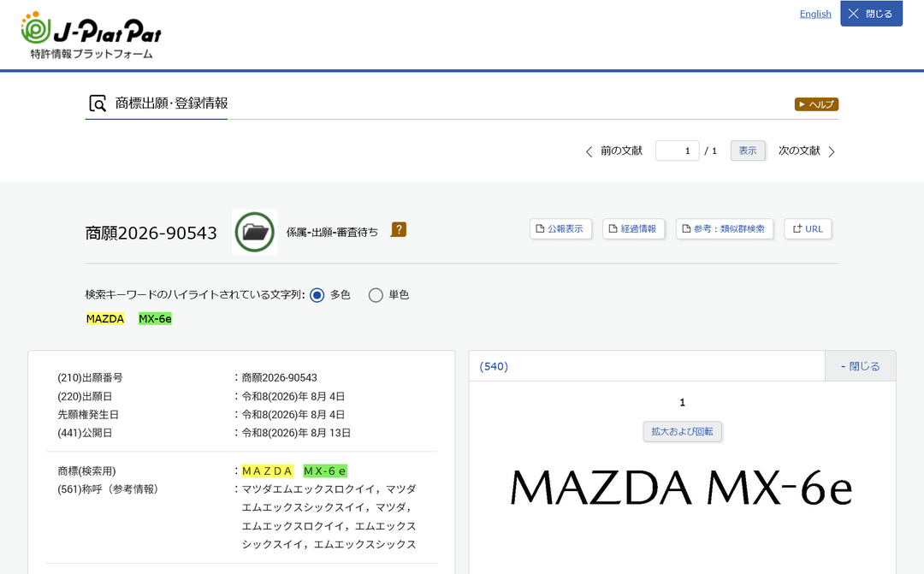Open 経過情報 progress information
This screenshot has width=924, height=574.
coord(633,228)
